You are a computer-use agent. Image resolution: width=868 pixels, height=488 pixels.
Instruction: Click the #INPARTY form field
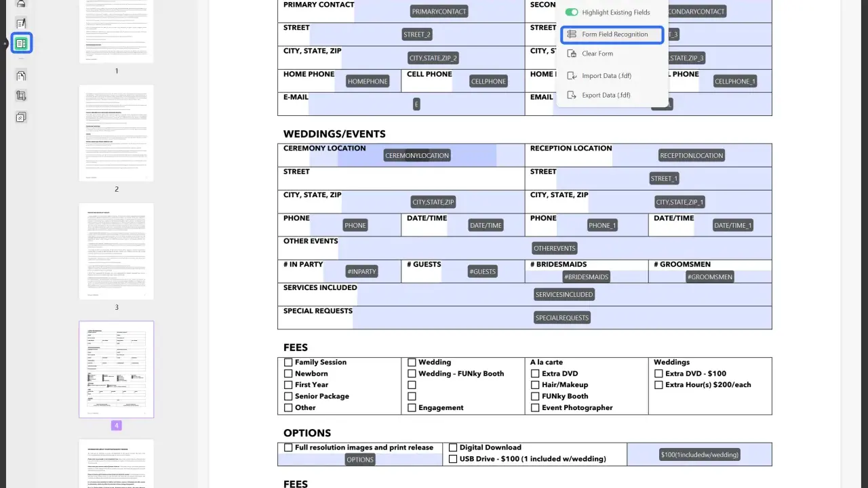[x=361, y=271]
